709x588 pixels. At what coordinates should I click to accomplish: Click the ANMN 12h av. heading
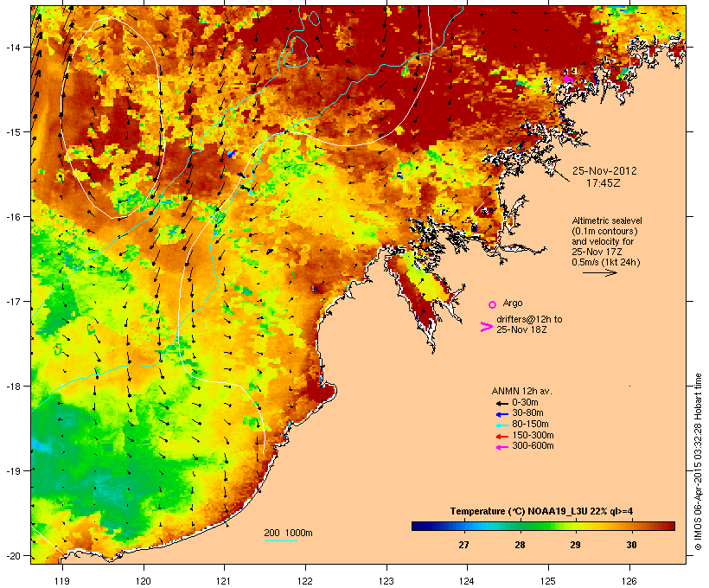[521, 391]
